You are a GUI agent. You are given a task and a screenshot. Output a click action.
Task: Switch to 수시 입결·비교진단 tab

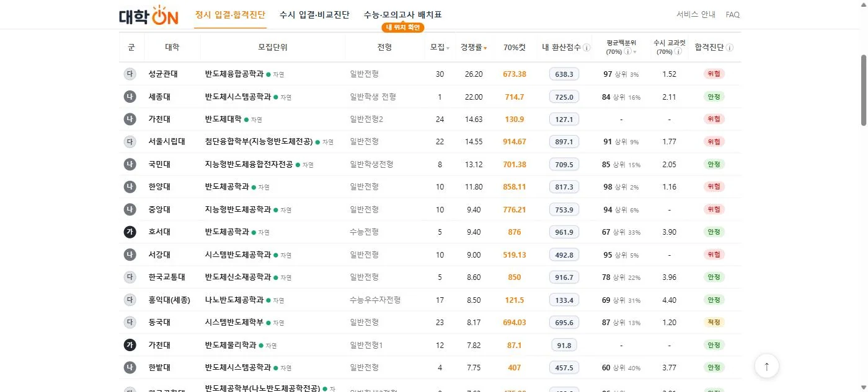point(314,15)
